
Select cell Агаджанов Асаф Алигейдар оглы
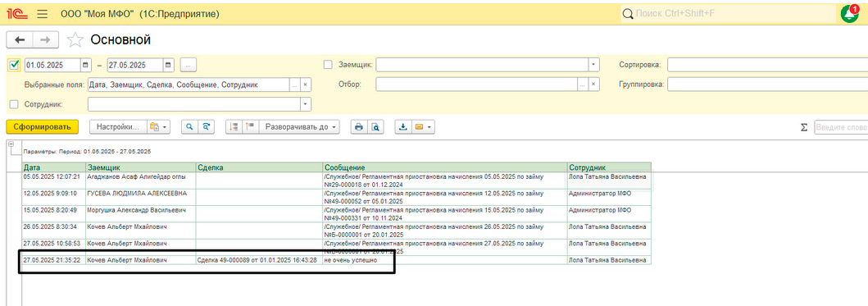pyautogui.click(x=141, y=180)
